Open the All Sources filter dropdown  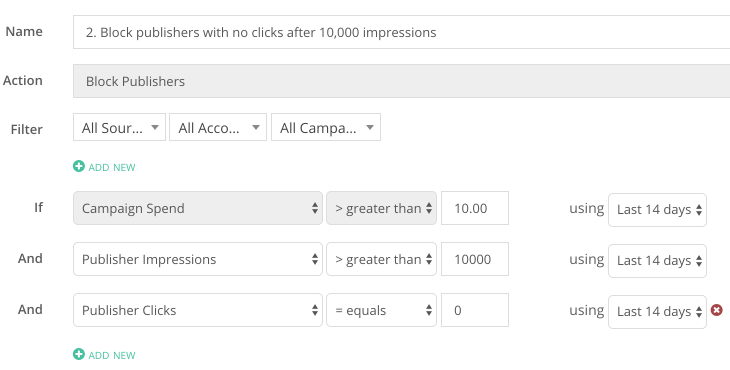point(119,127)
